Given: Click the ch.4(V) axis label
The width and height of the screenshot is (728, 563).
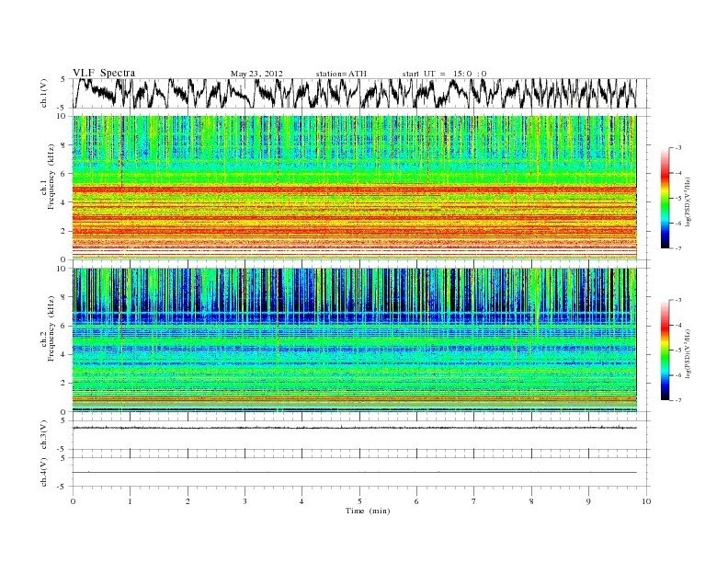Looking at the screenshot, I should point(44,472).
